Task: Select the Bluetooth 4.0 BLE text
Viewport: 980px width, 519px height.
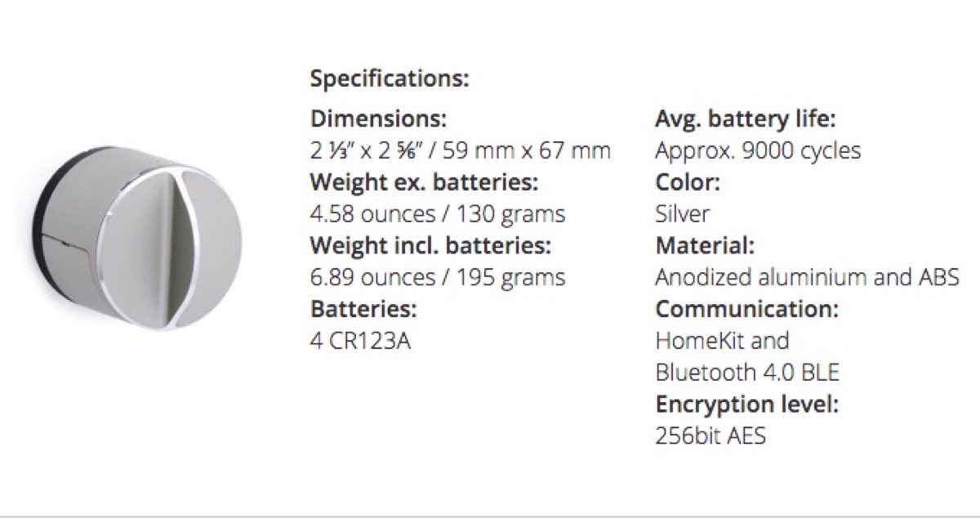Action: pos(747,373)
